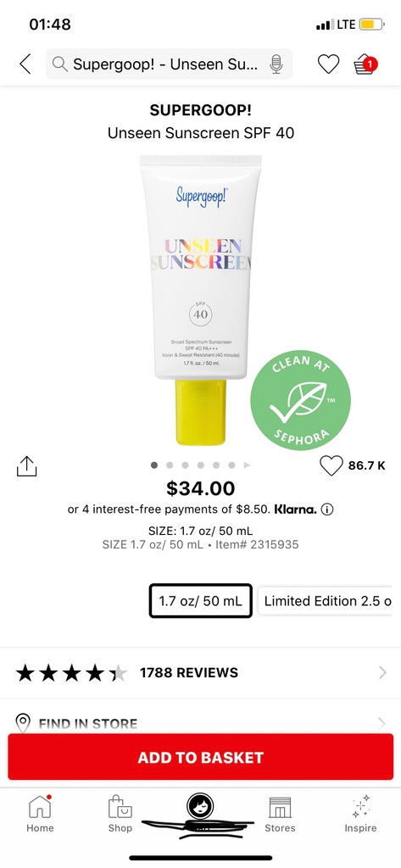
Task: Open the Stores tab
Action: click(280, 814)
